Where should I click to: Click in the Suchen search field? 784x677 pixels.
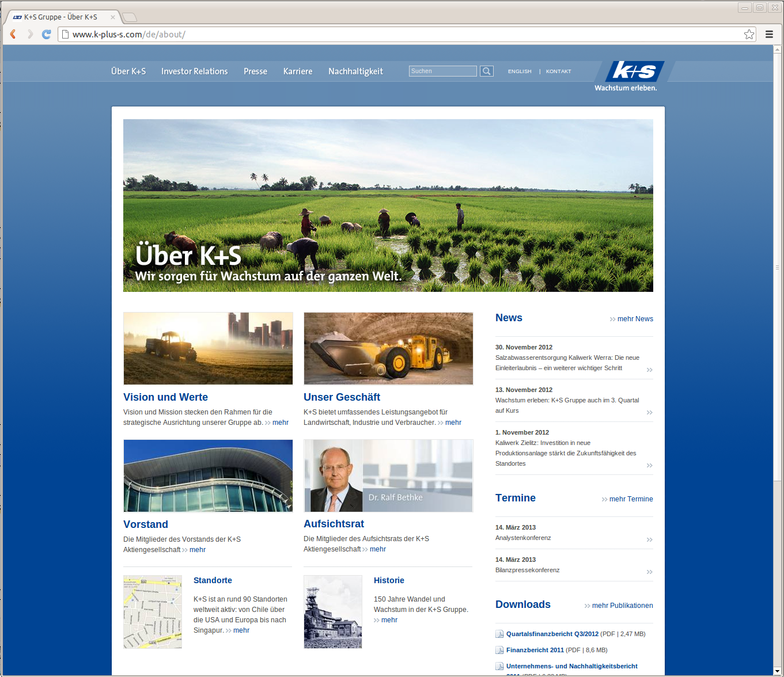(443, 71)
